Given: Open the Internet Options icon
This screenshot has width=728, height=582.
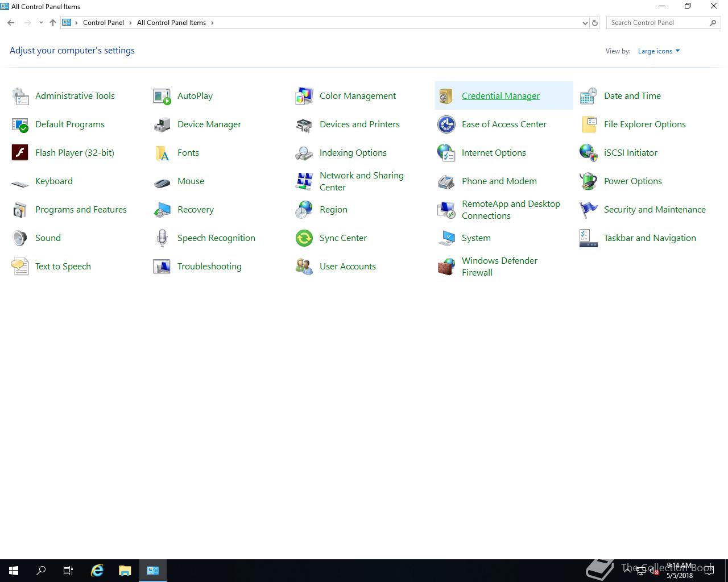Looking at the screenshot, I should point(446,153).
